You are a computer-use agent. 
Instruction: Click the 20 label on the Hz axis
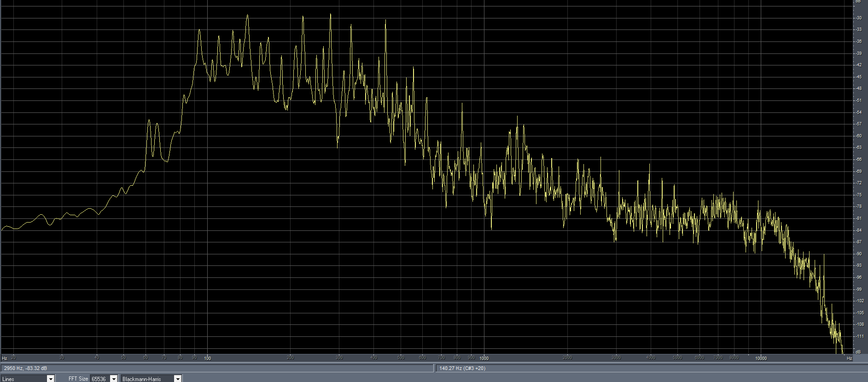pyautogui.click(x=13, y=358)
